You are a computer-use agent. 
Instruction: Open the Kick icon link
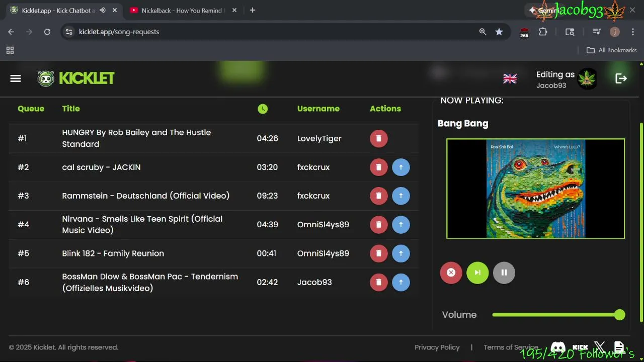(x=580, y=347)
